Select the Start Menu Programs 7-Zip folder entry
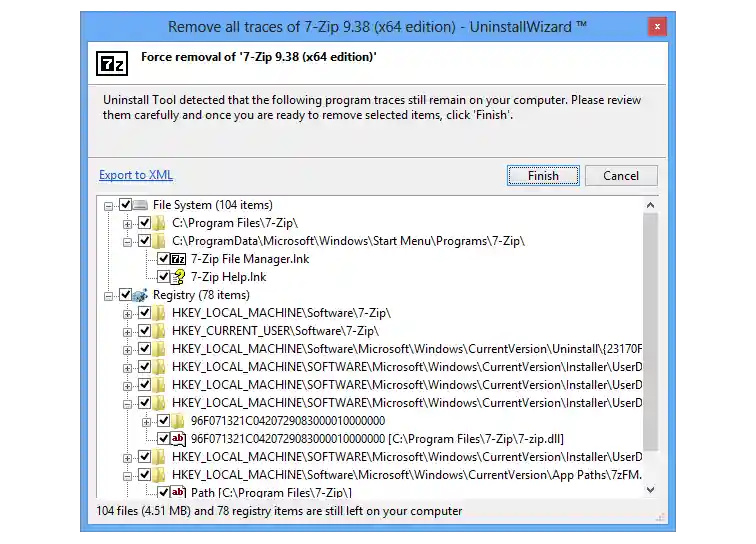This screenshot has height=544, width=756. pyautogui.click(x=348, y=241)
